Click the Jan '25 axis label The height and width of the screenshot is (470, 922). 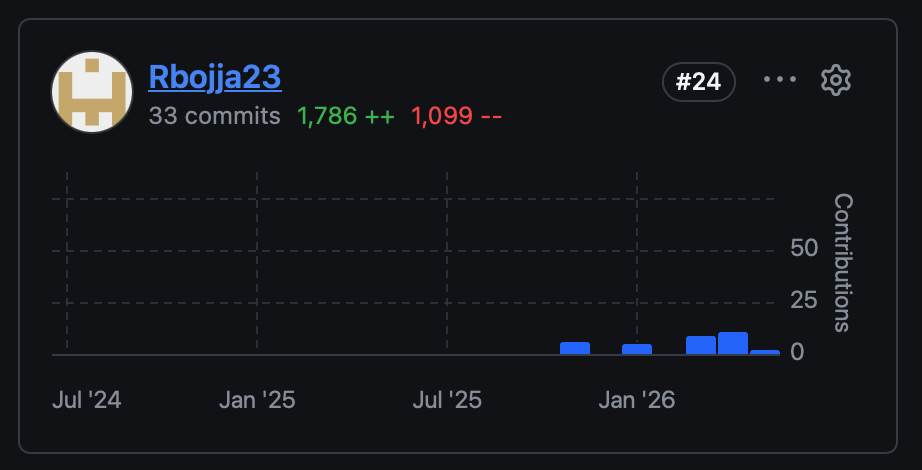[257, 401]
